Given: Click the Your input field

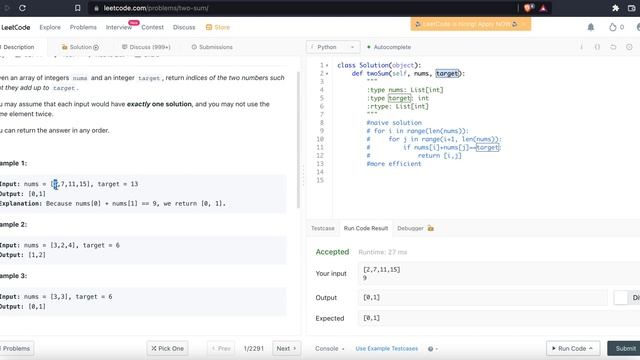Looking at the screenshot, I should click(499, 273).
